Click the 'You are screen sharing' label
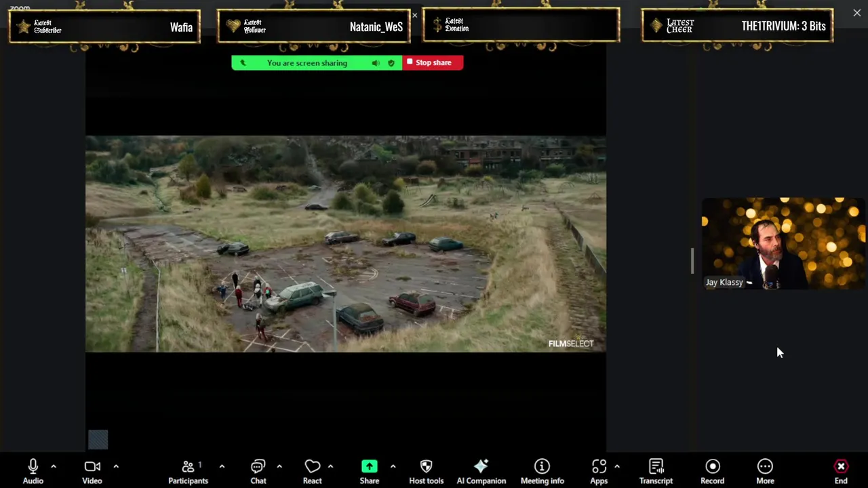The image size is (868, 488). click(x=307, y=63)
